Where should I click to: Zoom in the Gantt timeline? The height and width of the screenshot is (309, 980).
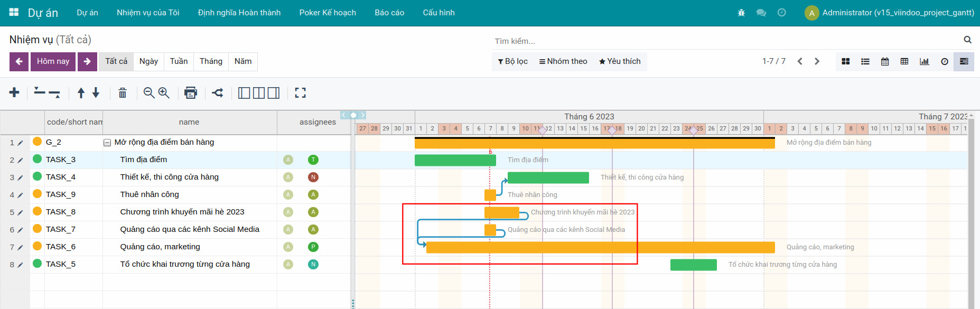pyautogui.click(x=164, y=93)
